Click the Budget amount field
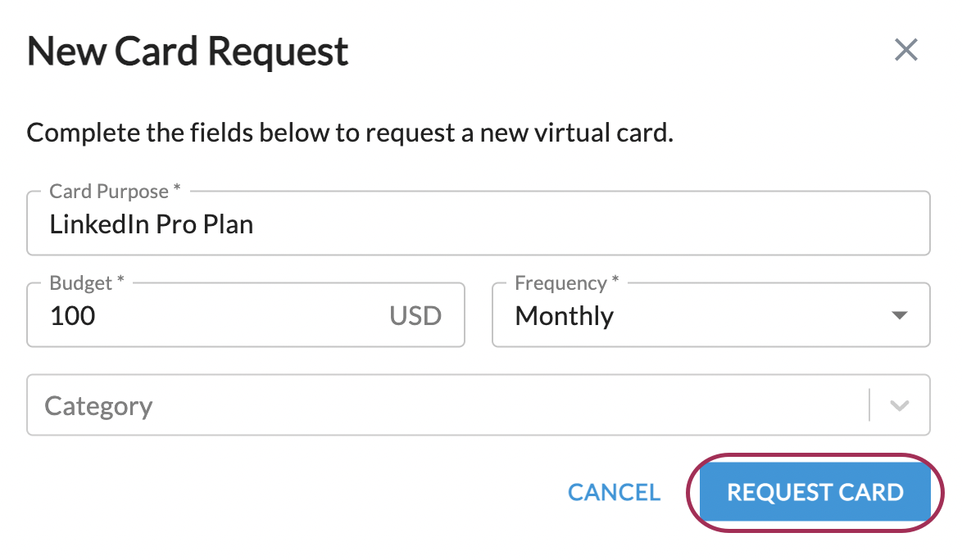Screen dimensions: 962x560 coord(213,316)
